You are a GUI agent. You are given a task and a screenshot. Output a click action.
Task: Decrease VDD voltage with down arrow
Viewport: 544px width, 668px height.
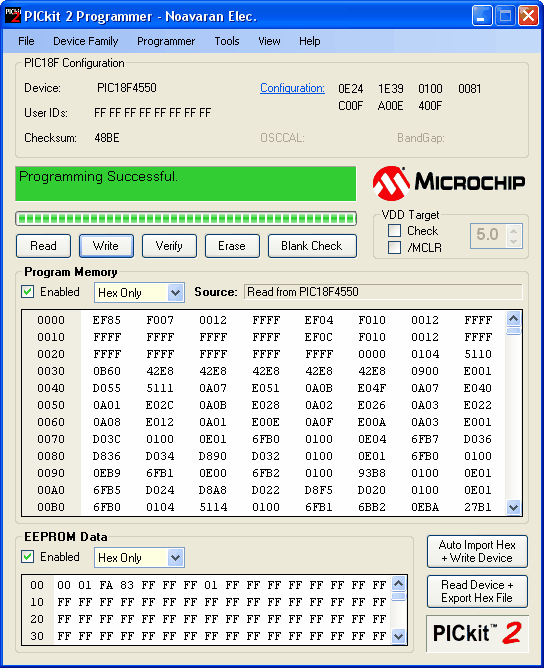pyautogui.click(x=513, y=241)
